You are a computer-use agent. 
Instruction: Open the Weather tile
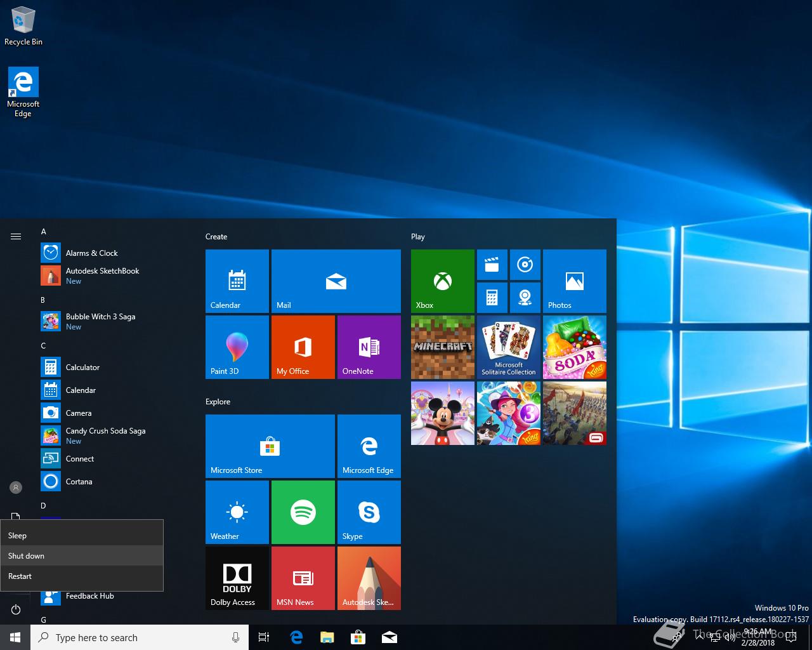click(237, 512)
